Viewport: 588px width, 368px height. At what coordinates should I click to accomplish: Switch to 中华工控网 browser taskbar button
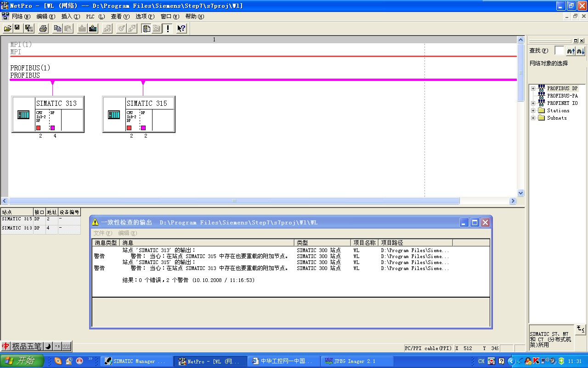click(x=283, y=361)
